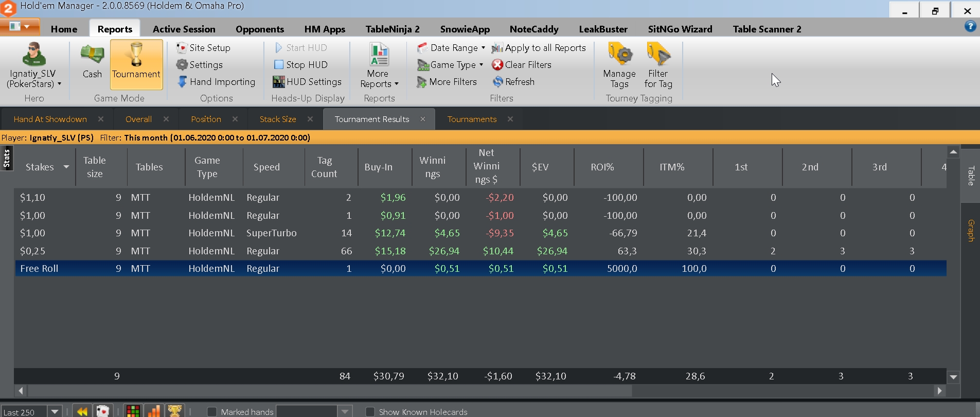Screen dimensions: 980x417
Task: Open the TableNinja 2 tab
Action: pos(393,29)
